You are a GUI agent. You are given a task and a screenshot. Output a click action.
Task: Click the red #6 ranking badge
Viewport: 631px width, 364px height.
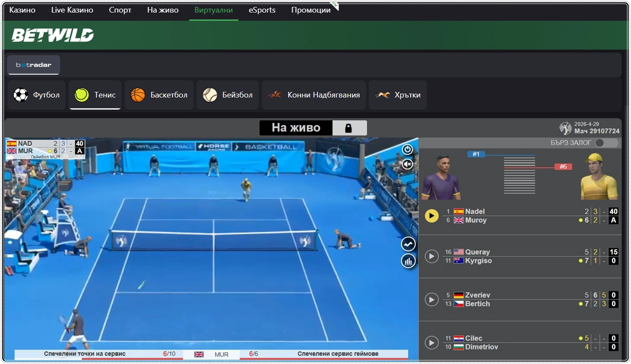point(563,167)
